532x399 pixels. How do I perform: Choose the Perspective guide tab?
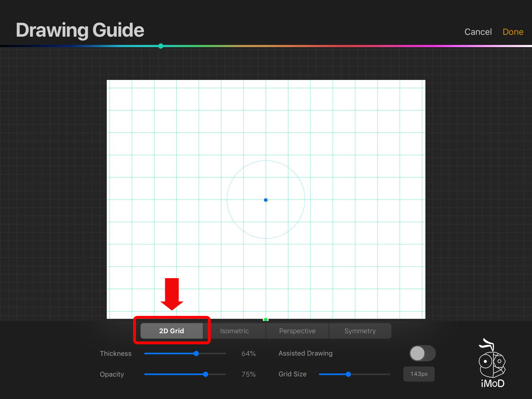coord(297,331)
